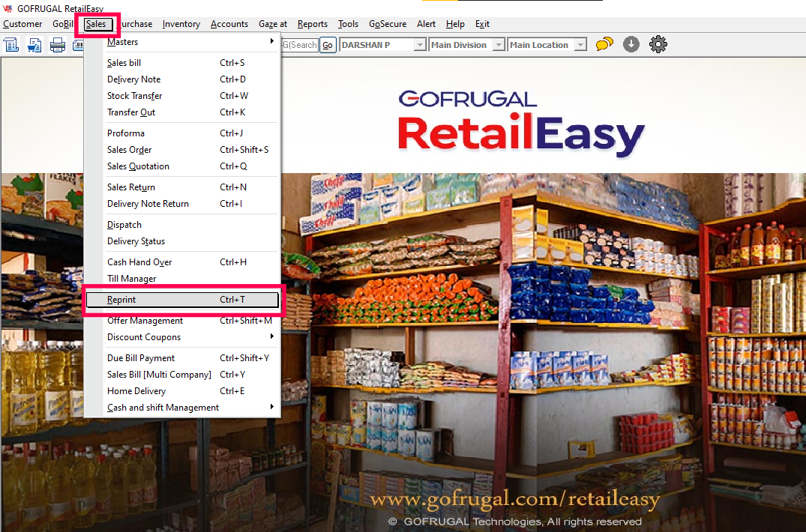Select Reprint from the Sales menu
This screenshot has height=532, width=806.
coord(182,300)
